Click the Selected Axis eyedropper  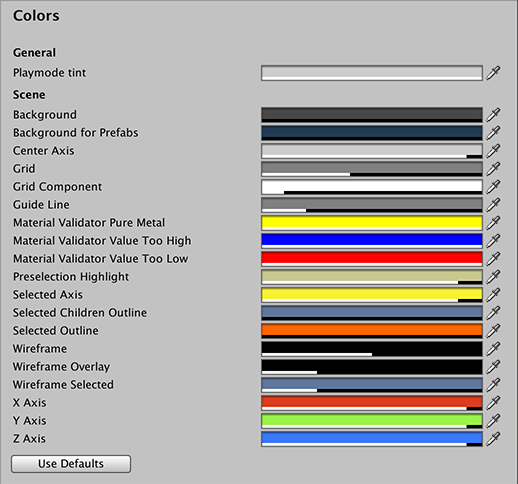tap(493, 295)
